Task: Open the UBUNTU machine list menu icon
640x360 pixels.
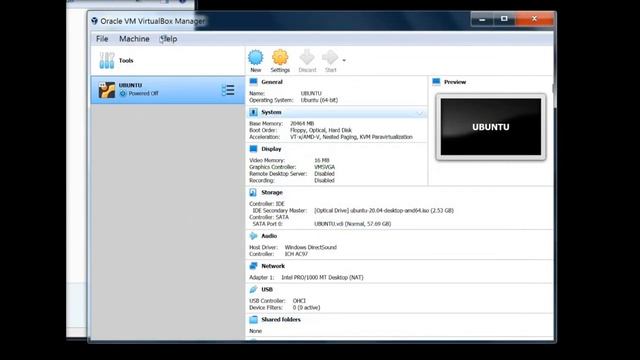Action: [x=228, y=90]
